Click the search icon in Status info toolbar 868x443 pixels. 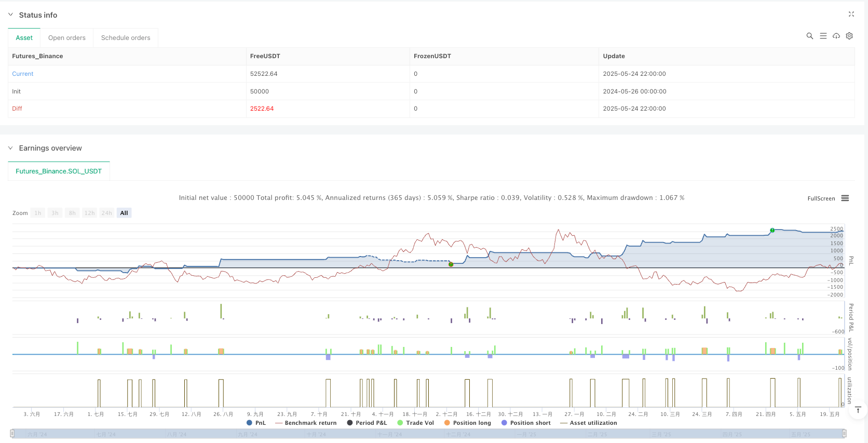[x=809, y=36]
